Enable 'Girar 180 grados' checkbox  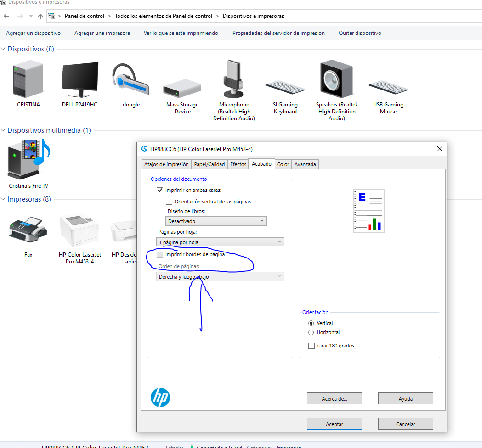[x=312, y=346]
